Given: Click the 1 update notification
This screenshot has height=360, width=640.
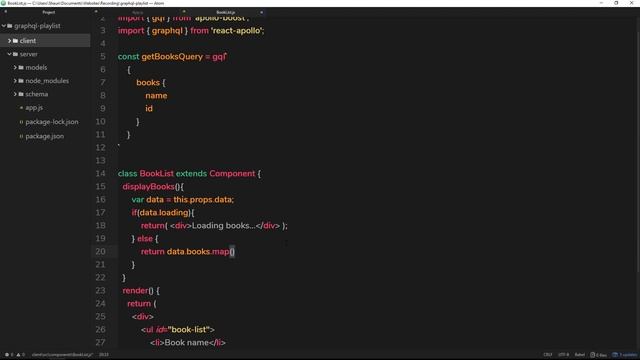Looking at the screenshot, I should pos(624,355).
